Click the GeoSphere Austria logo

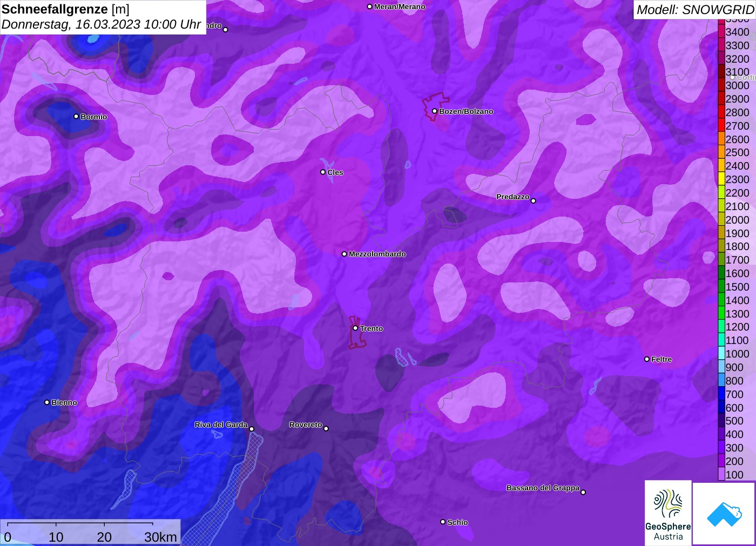pyautogui.click(x=668, y=513)
